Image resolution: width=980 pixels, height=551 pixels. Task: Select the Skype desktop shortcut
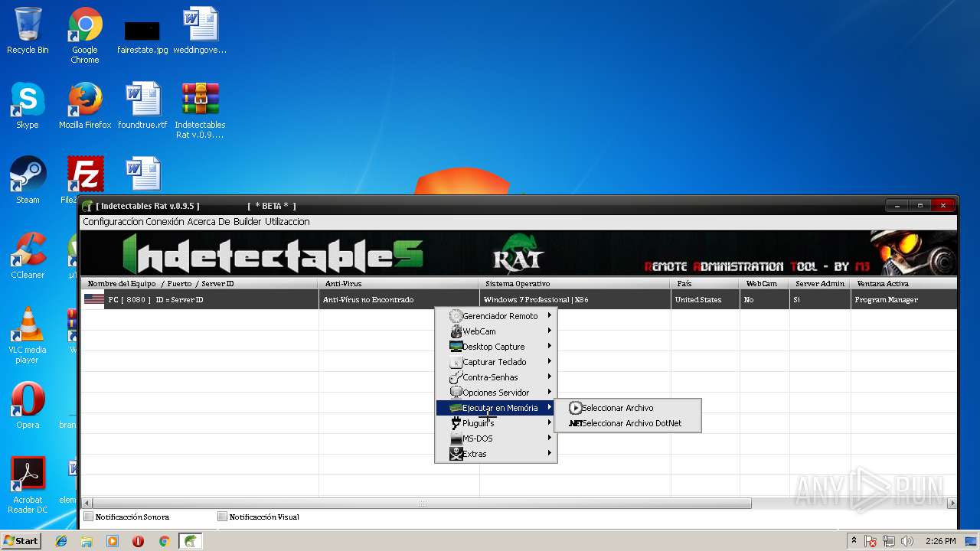(28, 106)
